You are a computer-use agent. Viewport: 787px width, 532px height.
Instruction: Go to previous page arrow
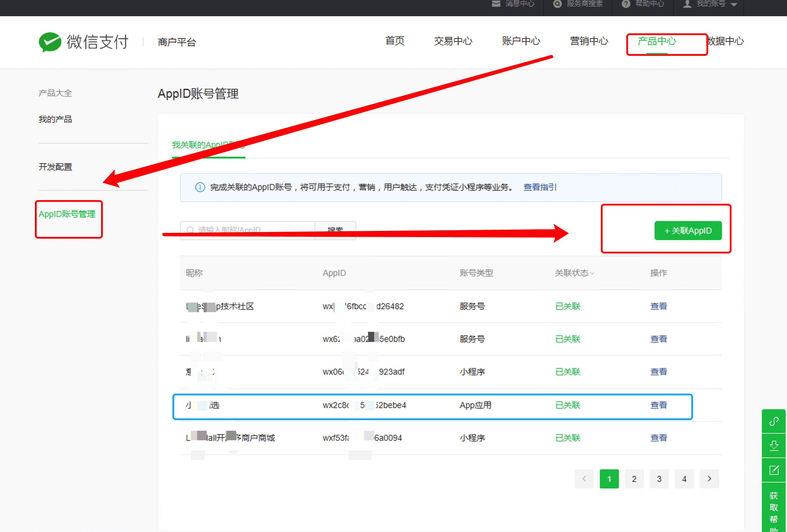tap(584, 479)
